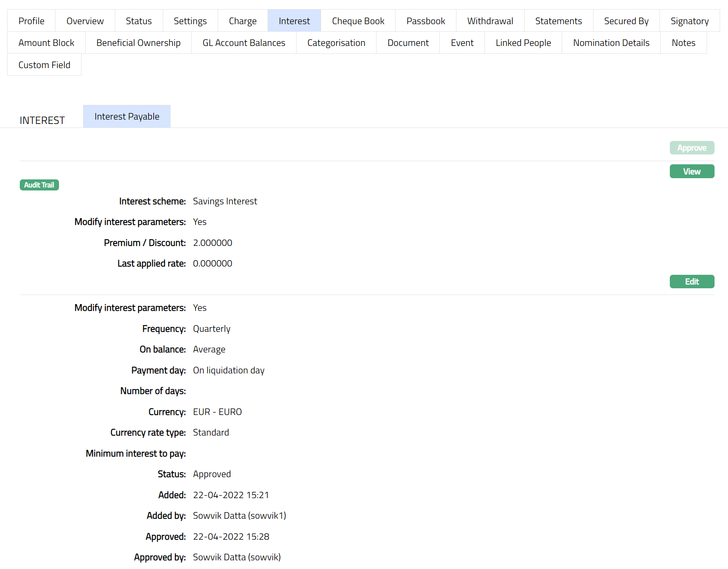Open the Profile tab
728x569 pixels.
click(x=31, y=21)
